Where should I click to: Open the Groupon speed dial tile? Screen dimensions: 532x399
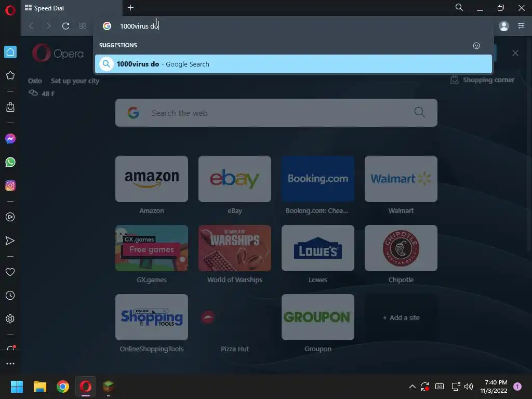coord(318,317)
